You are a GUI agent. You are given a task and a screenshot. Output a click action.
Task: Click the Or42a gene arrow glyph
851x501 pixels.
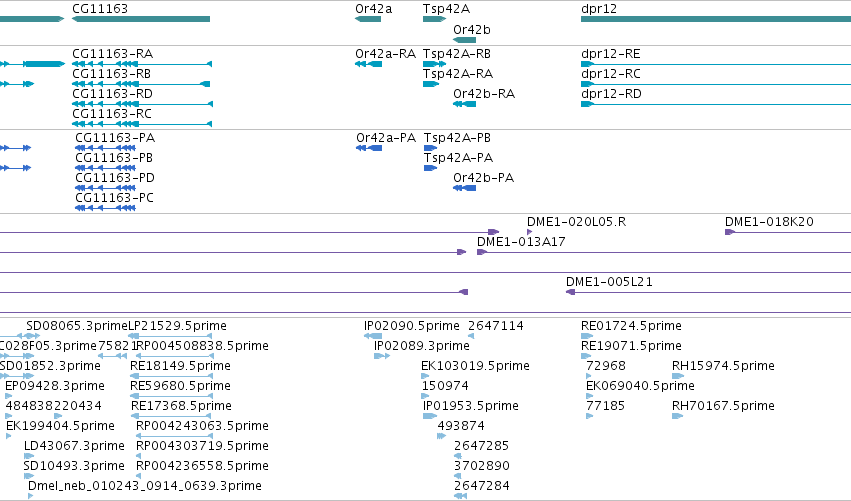click(368, 19)
